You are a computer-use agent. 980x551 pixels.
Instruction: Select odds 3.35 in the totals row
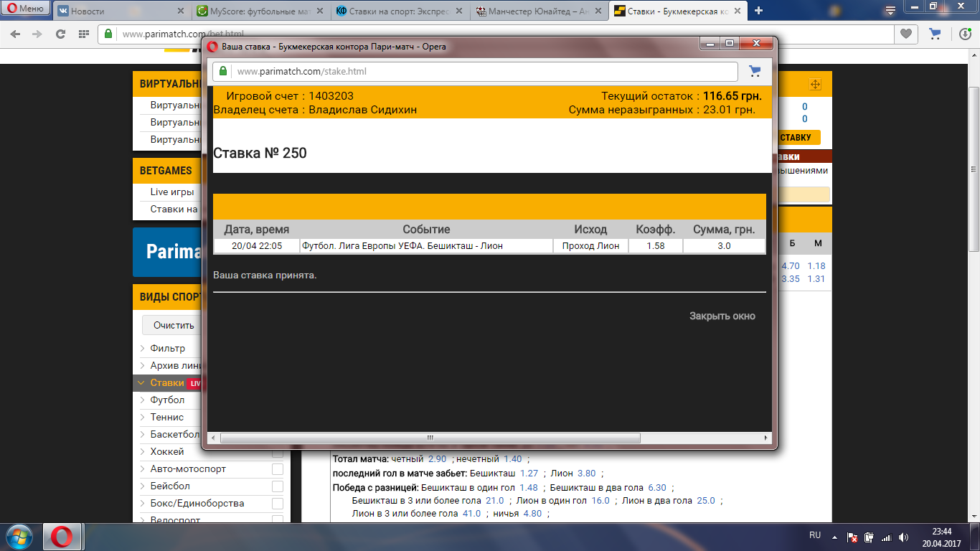coord(790,279)
